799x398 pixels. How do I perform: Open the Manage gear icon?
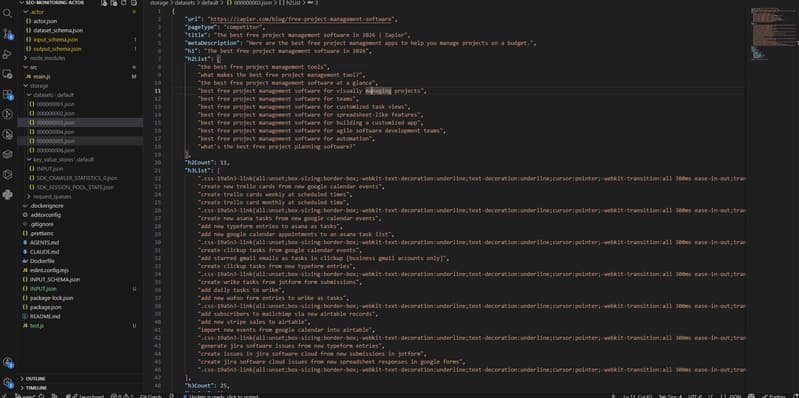(x=8, y=383)
